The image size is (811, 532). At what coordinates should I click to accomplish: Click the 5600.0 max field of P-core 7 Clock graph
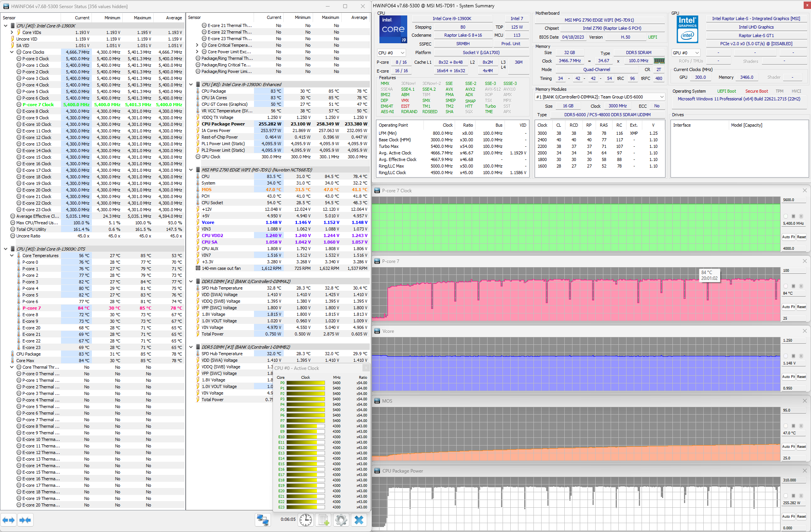(x=793, y=200)
